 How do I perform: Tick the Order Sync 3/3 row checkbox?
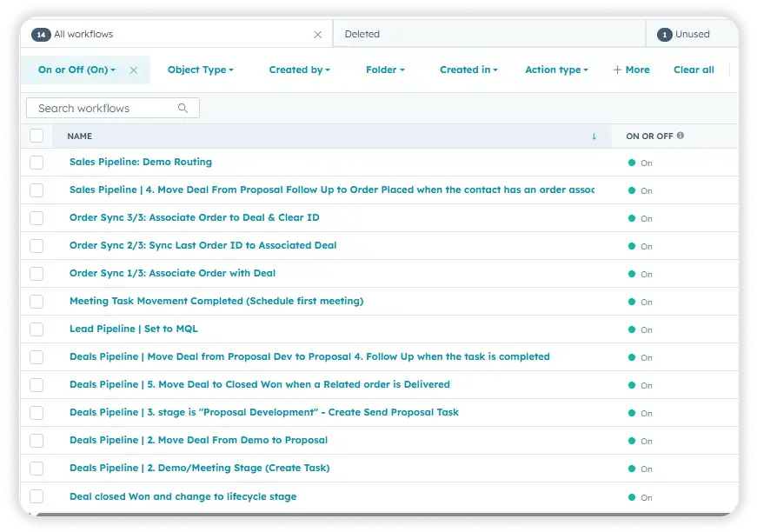37,218
